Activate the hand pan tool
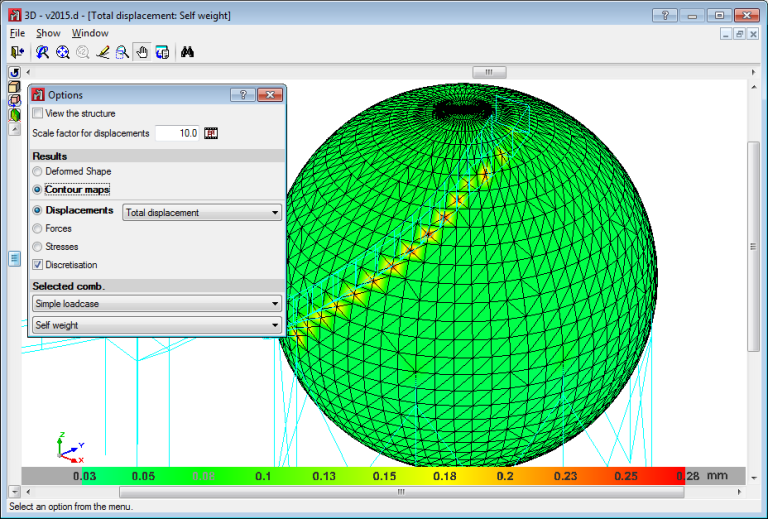The height and width of the screenshot is (519, 768). (x=142, y=52)
